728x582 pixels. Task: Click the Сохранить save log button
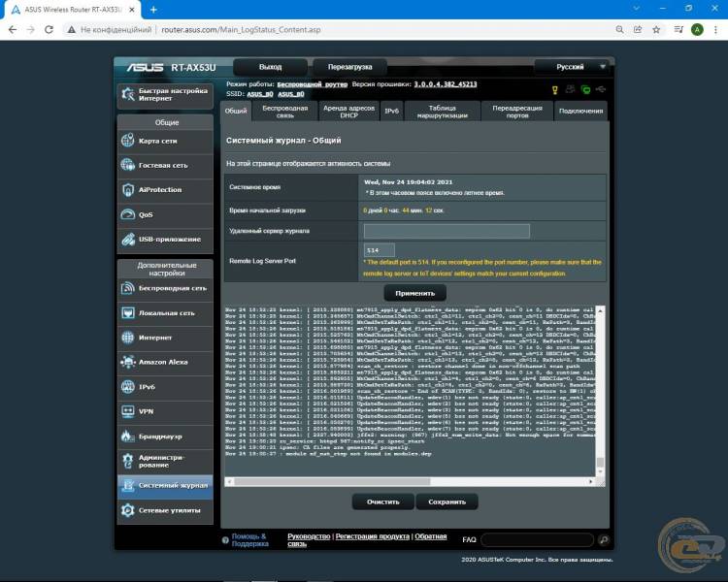click(447, 501)
